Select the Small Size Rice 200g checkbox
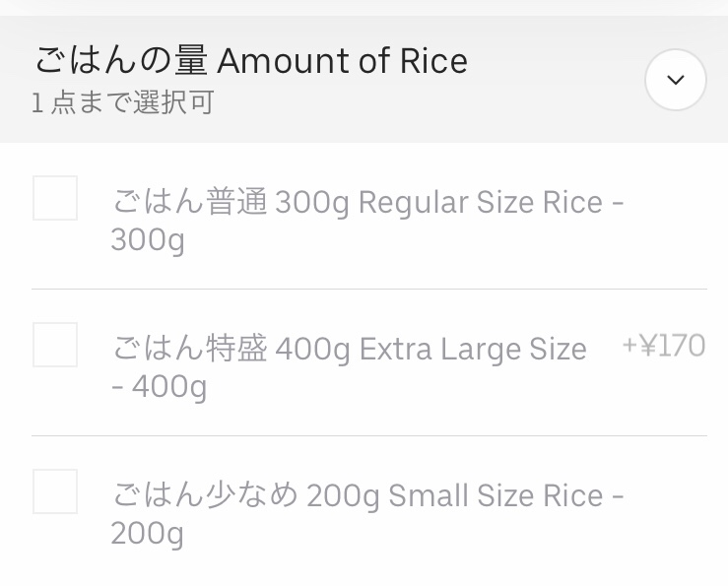The image size is (728, 586). (x=55, y=491)
